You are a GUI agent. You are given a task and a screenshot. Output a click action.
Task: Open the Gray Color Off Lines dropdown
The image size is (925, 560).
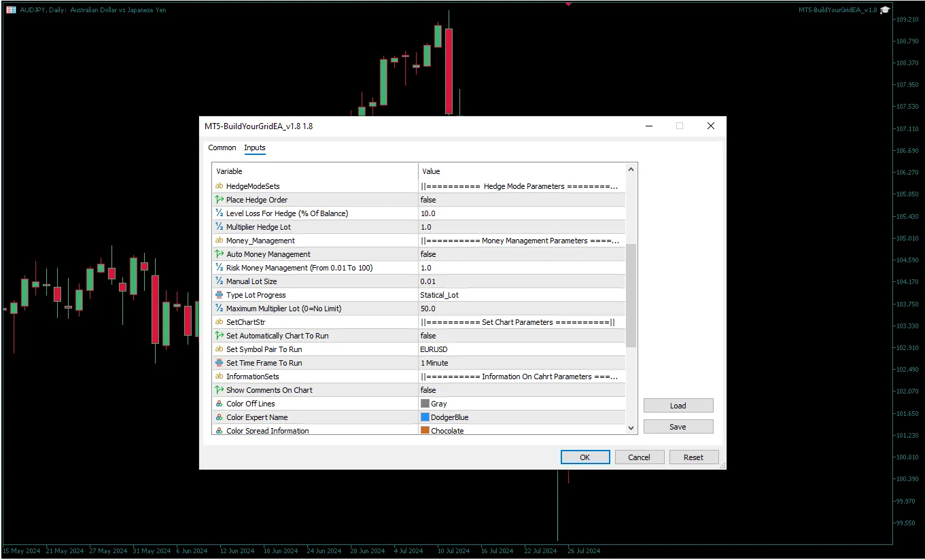521,404
